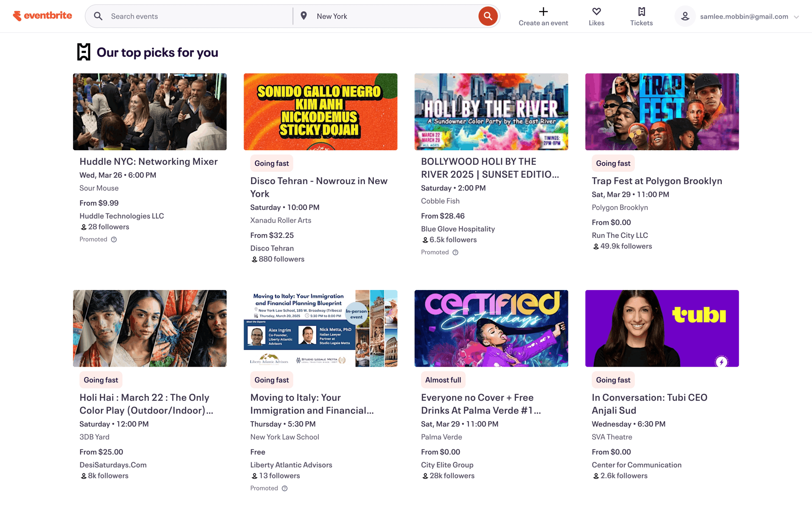Screen dimensions: 812x508
Task: Click the orange search submit button
Action: 488,16
